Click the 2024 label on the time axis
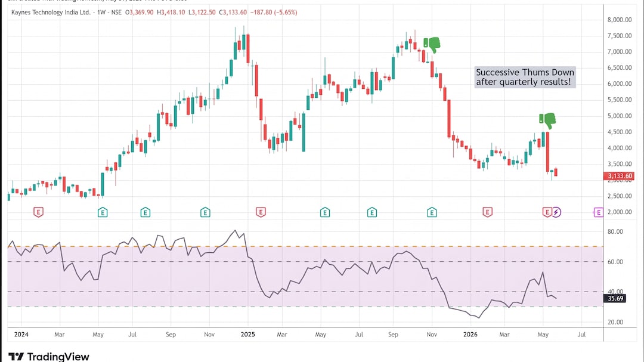 tap(21, 335)
